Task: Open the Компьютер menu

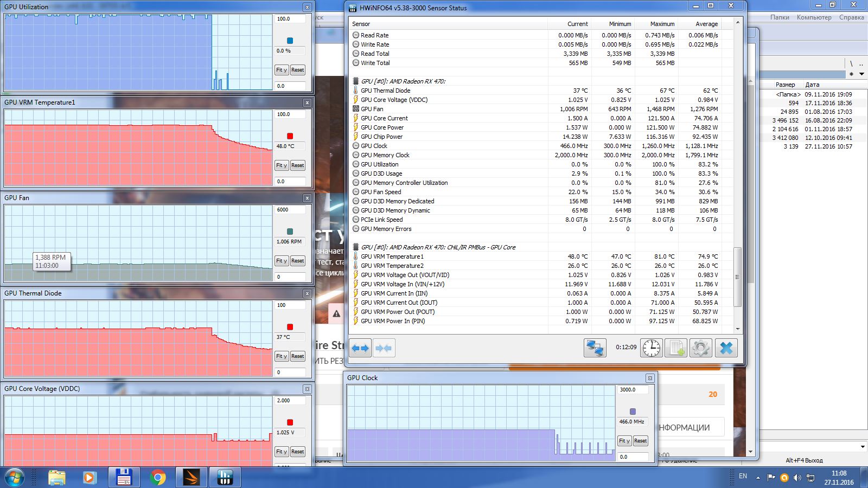Action: pos(814,17)
